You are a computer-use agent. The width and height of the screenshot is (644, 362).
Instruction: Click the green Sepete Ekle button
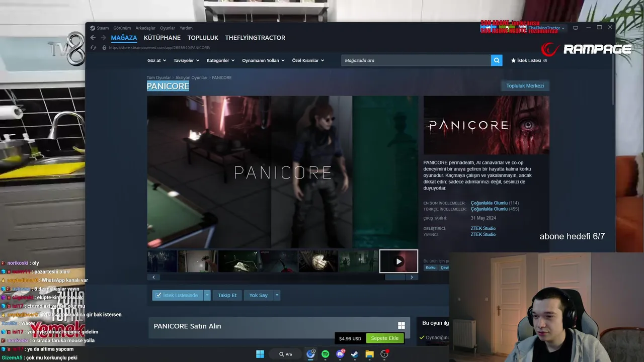pyautogui.click(x=385, y=338)
